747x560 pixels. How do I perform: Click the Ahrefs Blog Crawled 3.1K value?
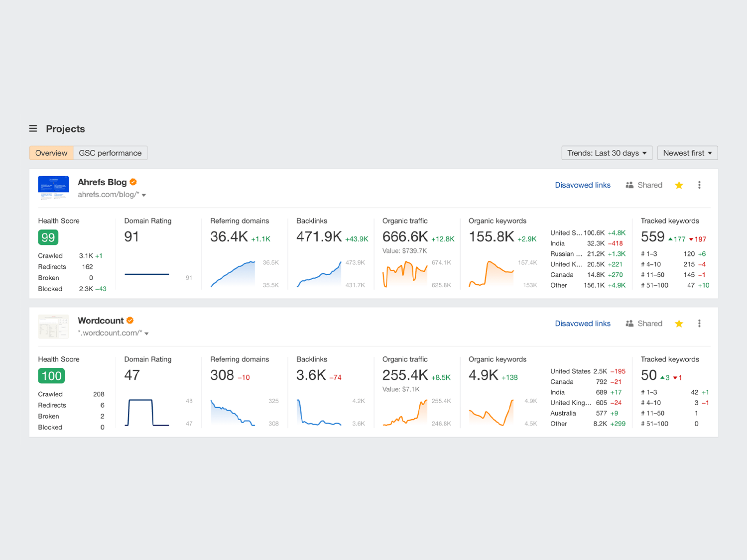(86, 256)
